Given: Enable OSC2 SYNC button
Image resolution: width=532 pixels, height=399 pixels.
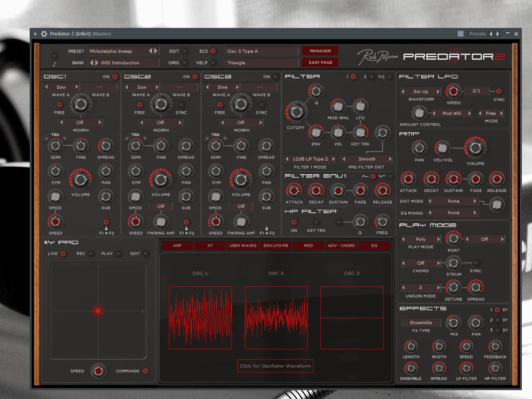Looking at the screenshot, I should coord(181,105).
